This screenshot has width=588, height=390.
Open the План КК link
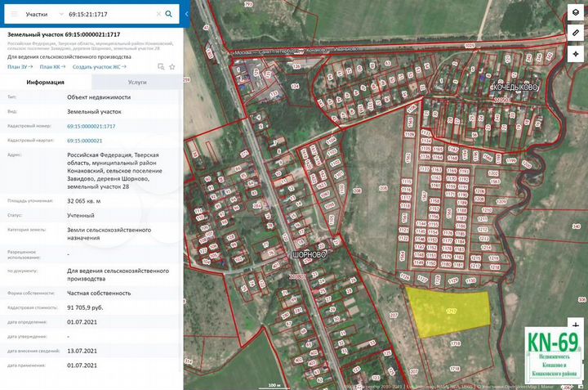tap(51, 67)
